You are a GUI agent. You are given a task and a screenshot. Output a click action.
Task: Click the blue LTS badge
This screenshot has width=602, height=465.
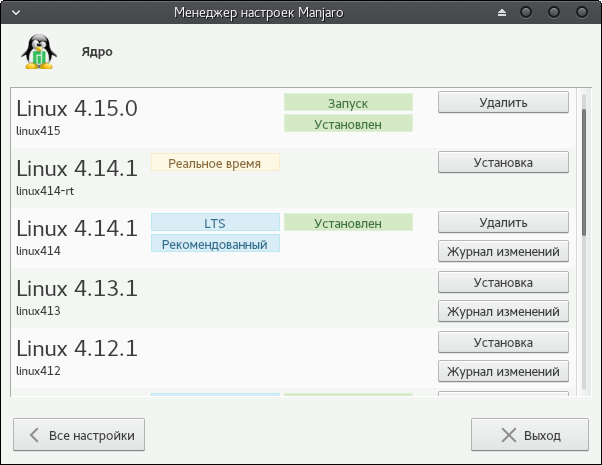point(215,222)
